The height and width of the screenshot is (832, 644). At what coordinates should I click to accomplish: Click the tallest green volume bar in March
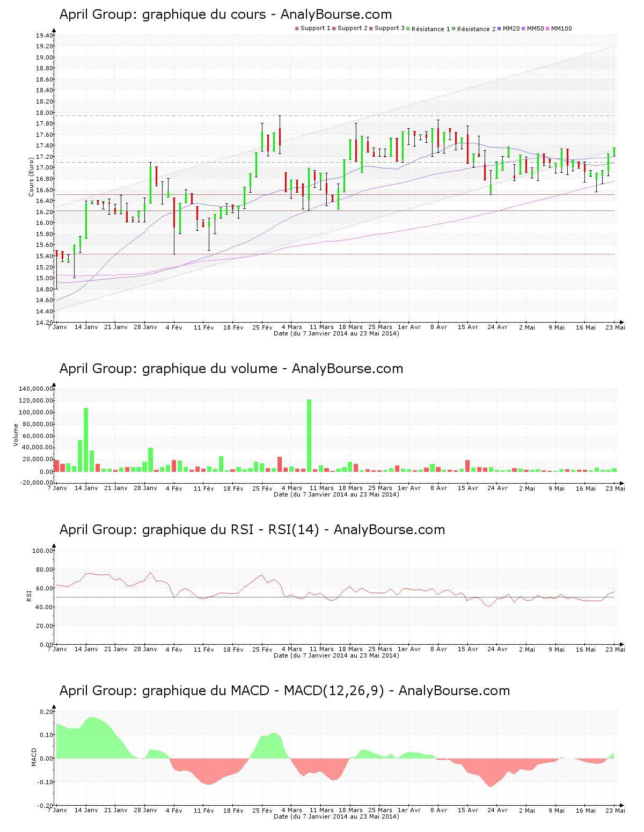309,435
